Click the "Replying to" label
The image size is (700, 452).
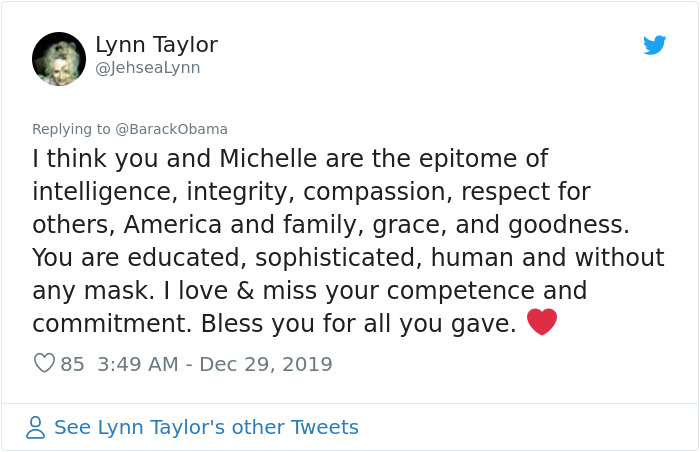71,129
